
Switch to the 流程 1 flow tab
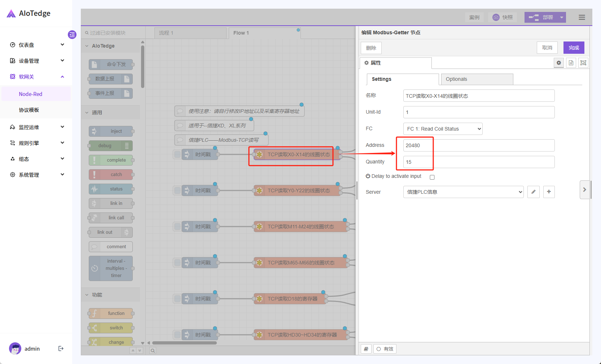pos(190,33)
